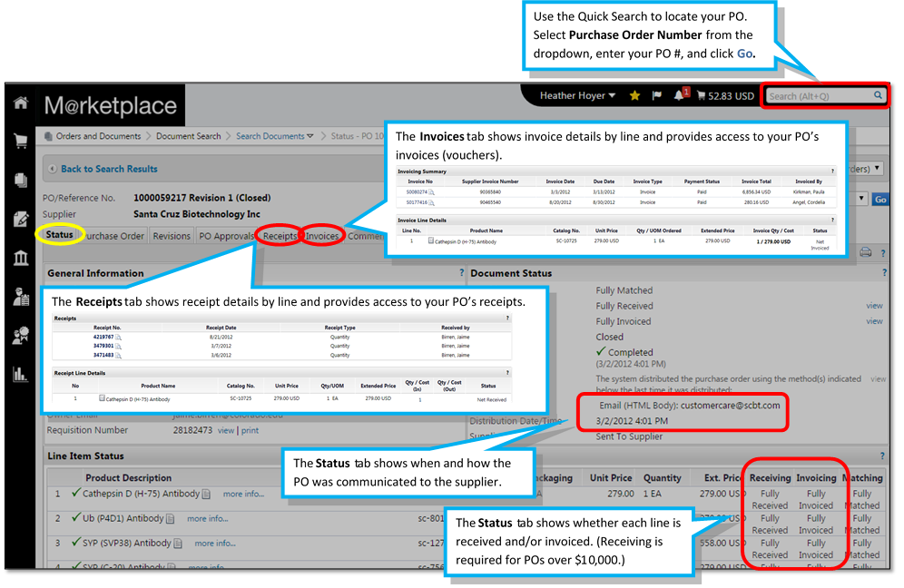
Task: Open help for General Information section
Action: click(462, 272)
